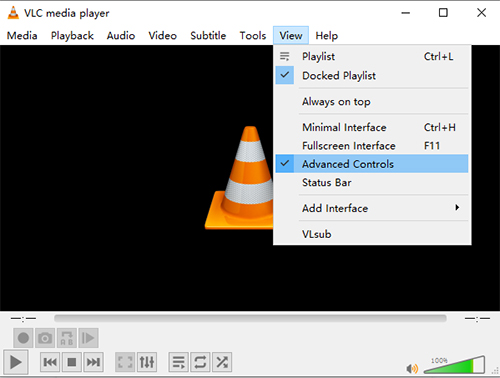The height and width of the screenshot is (378, 500).
Task: Enable Fullscreen Interface option
Action: click(372, 146)
